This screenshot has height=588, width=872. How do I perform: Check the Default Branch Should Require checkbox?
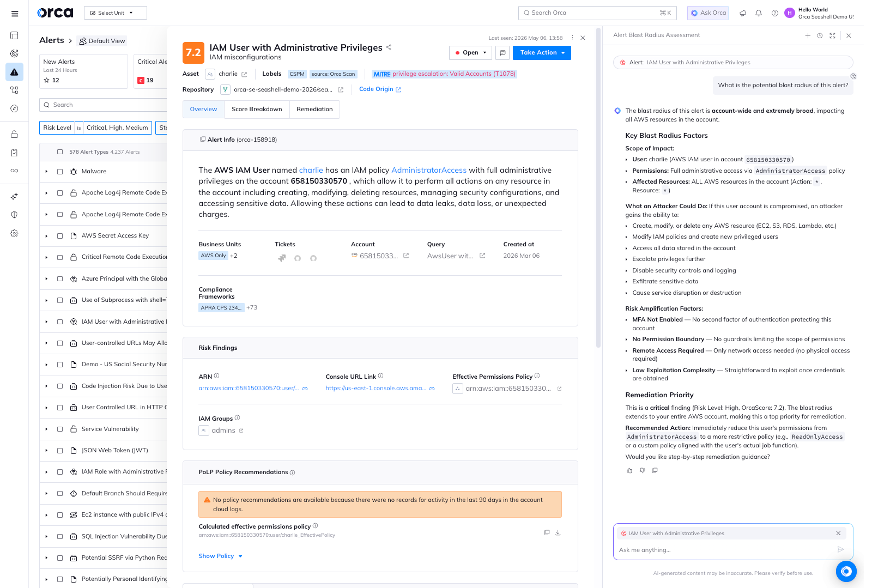(60, 494)
